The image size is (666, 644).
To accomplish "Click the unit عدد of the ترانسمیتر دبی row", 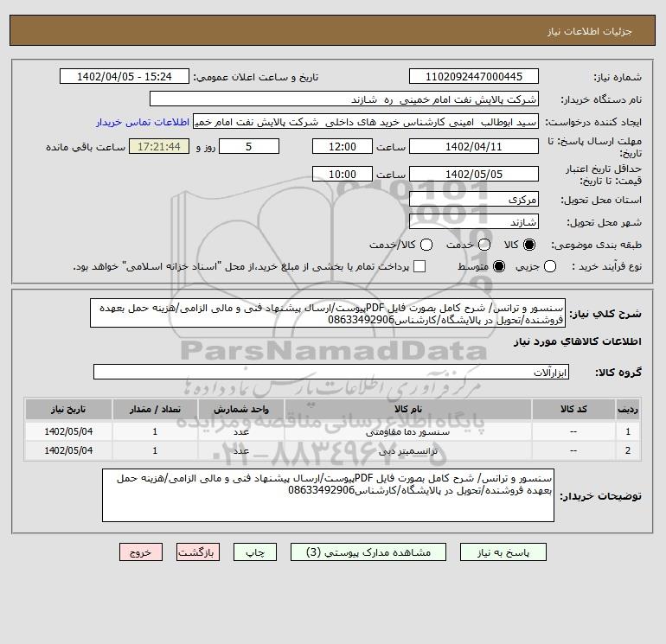I will (x=241, y=451).
